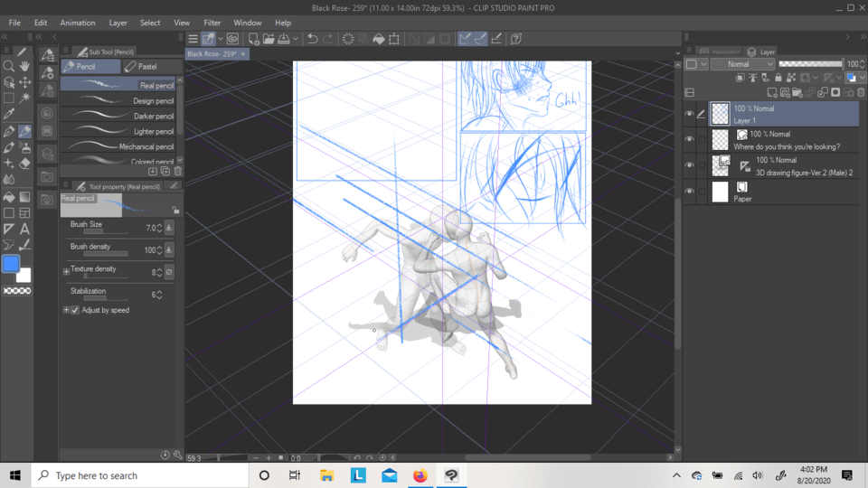Toggle the Lock layer padlock icon
Viewport: 868px width, 488px height.
(778, 78)
